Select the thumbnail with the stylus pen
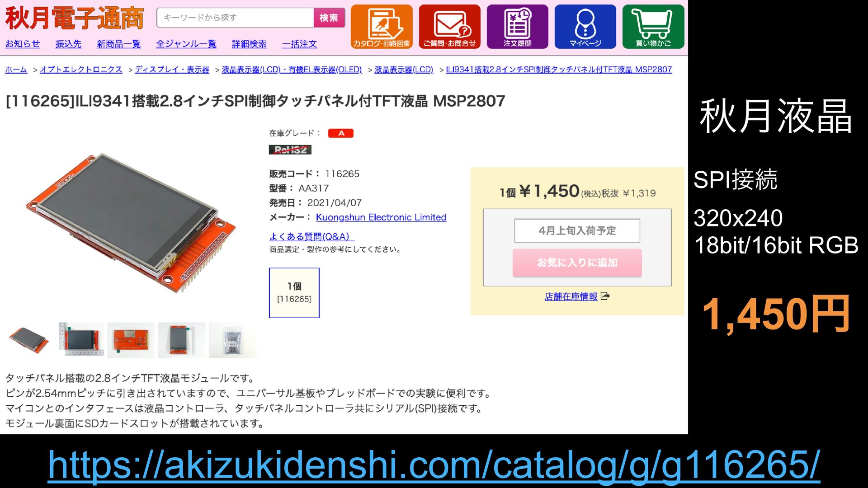 coord(182,340)
